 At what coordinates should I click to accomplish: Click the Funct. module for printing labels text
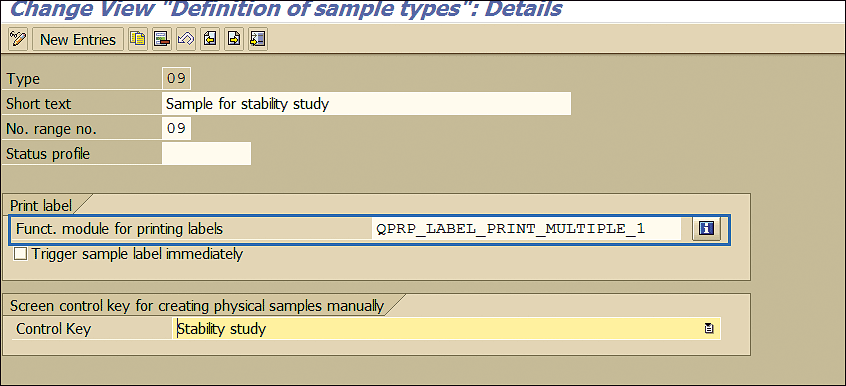(119, 229)
